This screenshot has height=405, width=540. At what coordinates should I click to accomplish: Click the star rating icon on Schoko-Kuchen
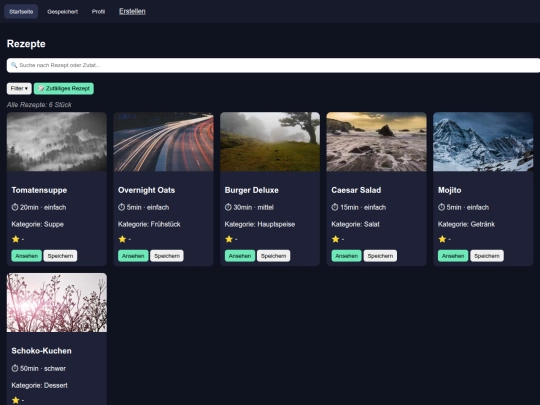15,400
